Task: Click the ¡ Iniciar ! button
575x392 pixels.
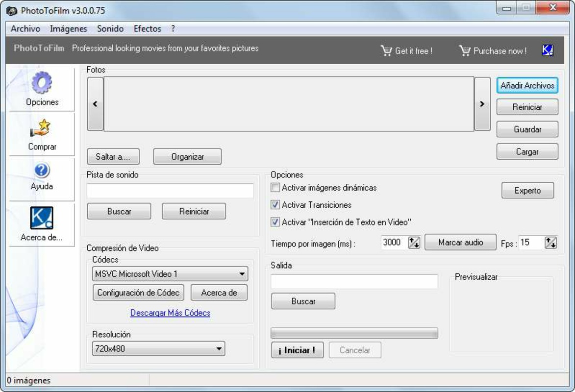Action: point(298,350)
